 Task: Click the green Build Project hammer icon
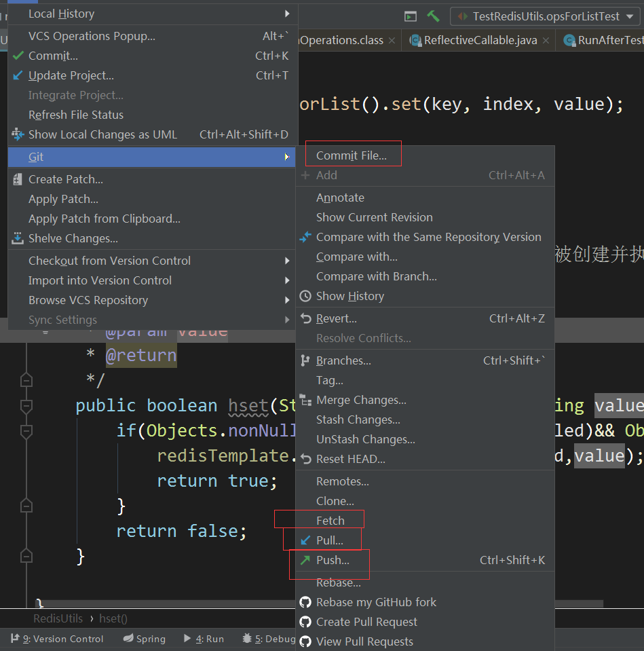point(433,16)
